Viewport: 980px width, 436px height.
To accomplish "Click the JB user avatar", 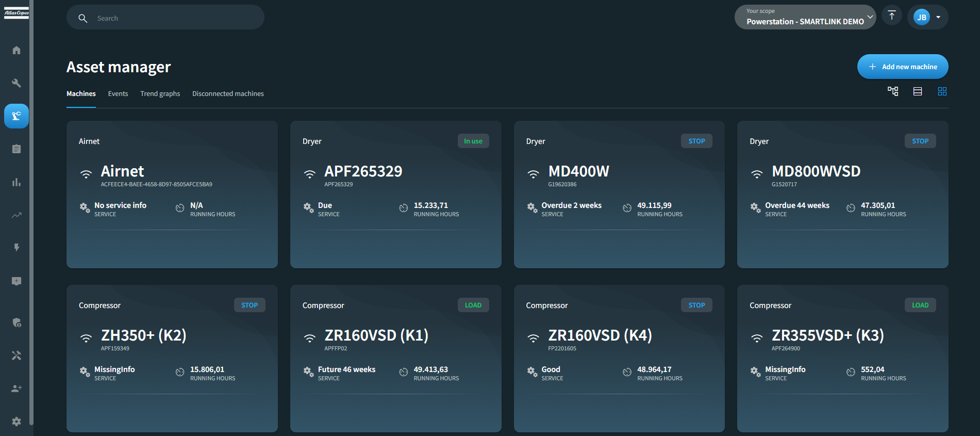I will [x=922, y=17].
